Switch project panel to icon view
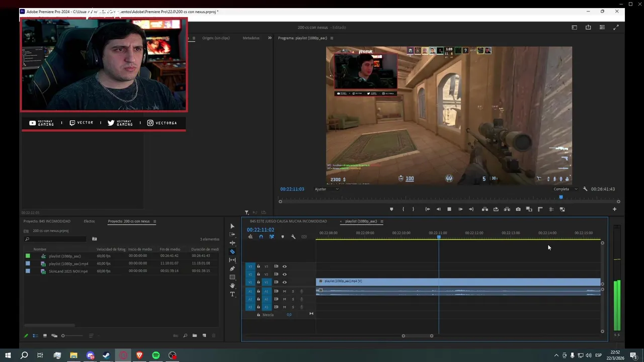 (x=45, y=335)
